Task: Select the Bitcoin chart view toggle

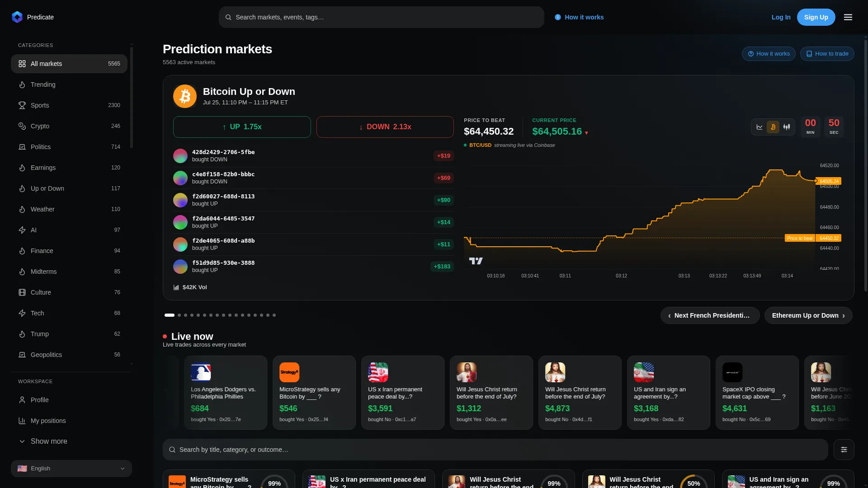Action: point(773,127)
